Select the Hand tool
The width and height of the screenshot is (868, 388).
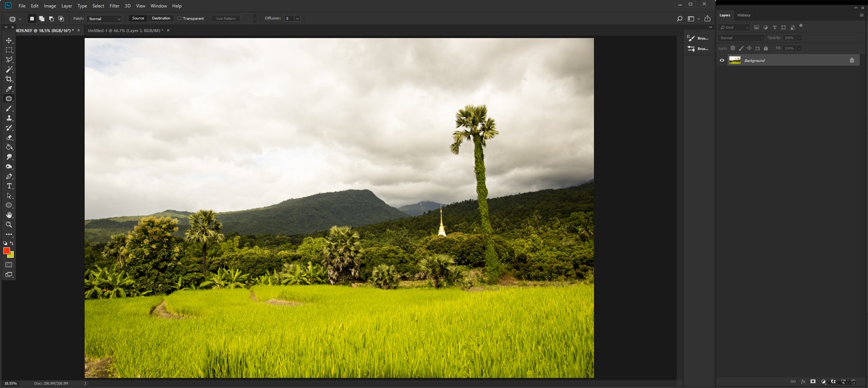click(x=9, y=215)
